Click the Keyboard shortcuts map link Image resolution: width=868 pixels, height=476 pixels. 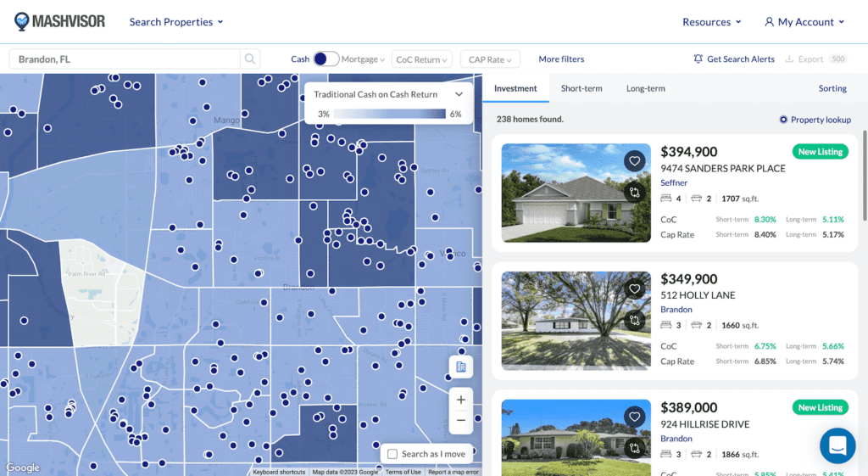(x=279, y=472)
